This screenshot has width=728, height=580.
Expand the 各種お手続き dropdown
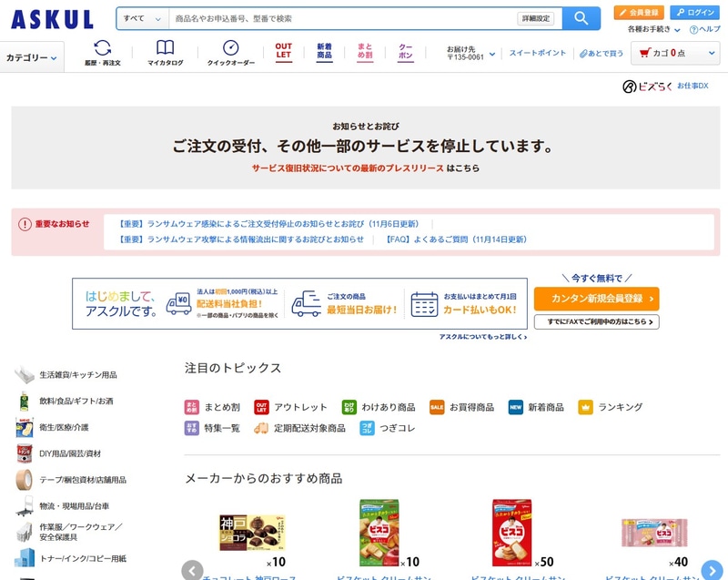click(653, 29)
